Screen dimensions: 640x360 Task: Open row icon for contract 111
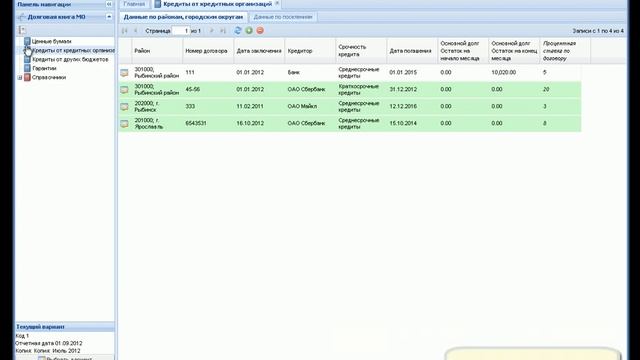pos(124,73)
